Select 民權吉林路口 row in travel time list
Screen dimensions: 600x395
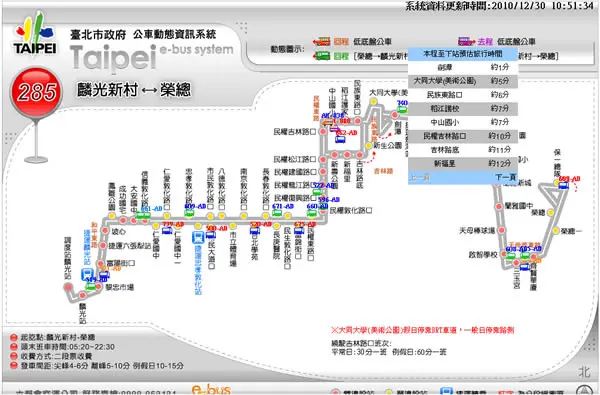click(463, 136)
